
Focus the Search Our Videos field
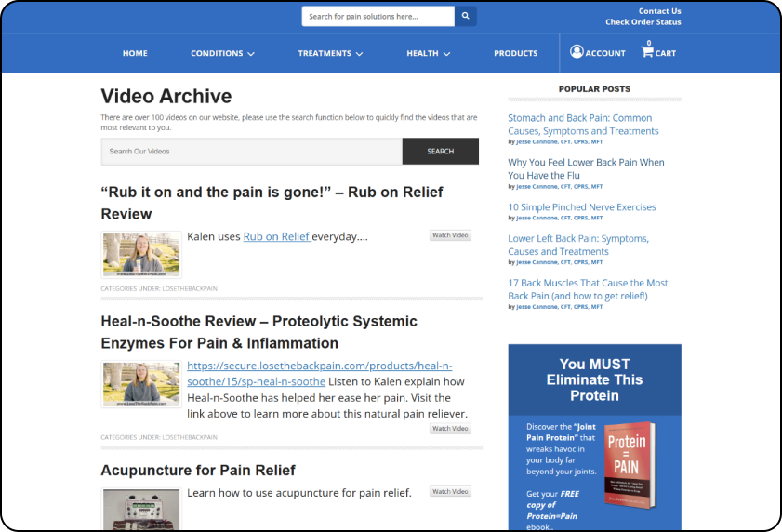251,152
